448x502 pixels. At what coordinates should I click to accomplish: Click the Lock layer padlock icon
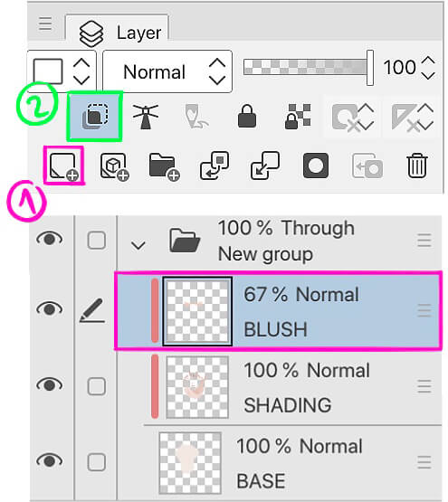(247, 117)
